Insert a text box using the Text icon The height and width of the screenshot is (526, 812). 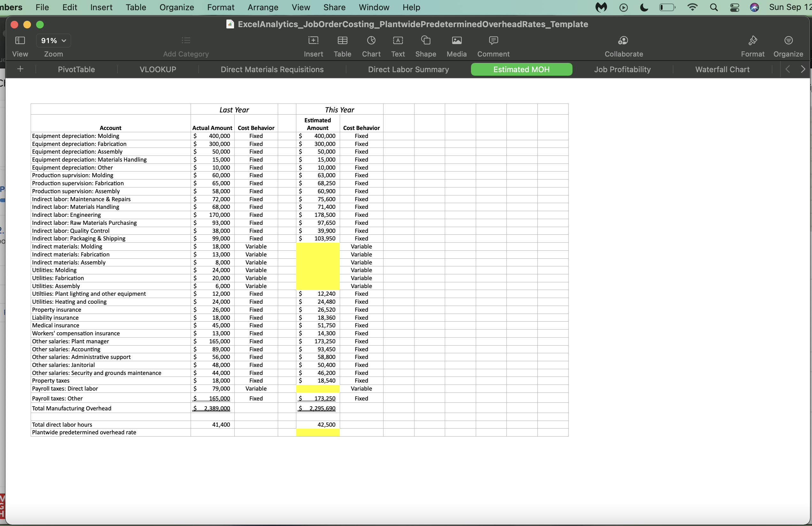click(398, 46)
